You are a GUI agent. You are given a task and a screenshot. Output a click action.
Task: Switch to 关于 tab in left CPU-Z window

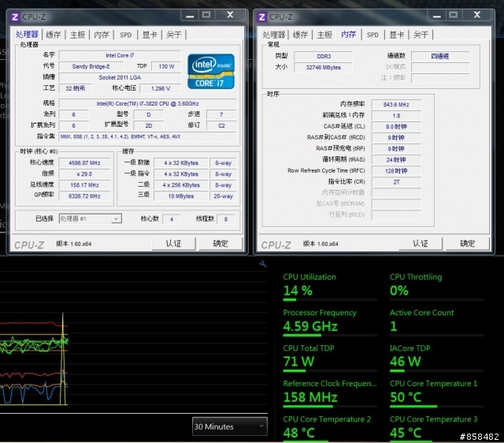pos(174,35)
